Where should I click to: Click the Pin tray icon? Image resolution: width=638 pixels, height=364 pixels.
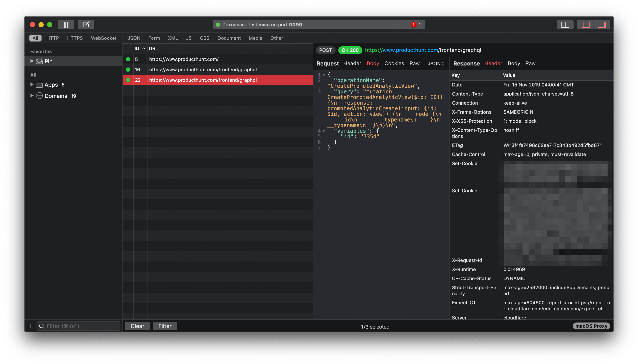pyautogui.click(x=39, y=61)
